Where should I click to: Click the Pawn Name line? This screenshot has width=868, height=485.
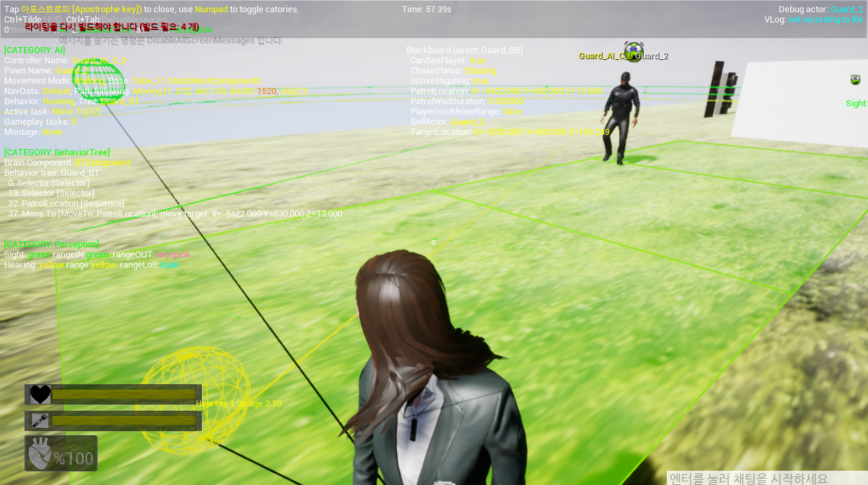[x=46, y=71]
